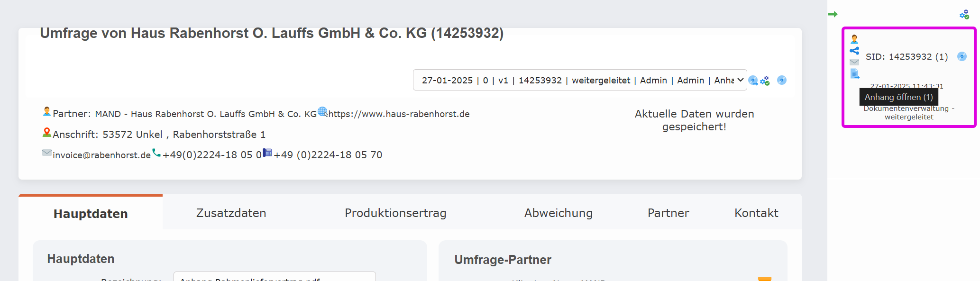This screenshot has width=980, height=281.
Task: Click the map pin icon beside Anschrift
Action: point(46,133)
